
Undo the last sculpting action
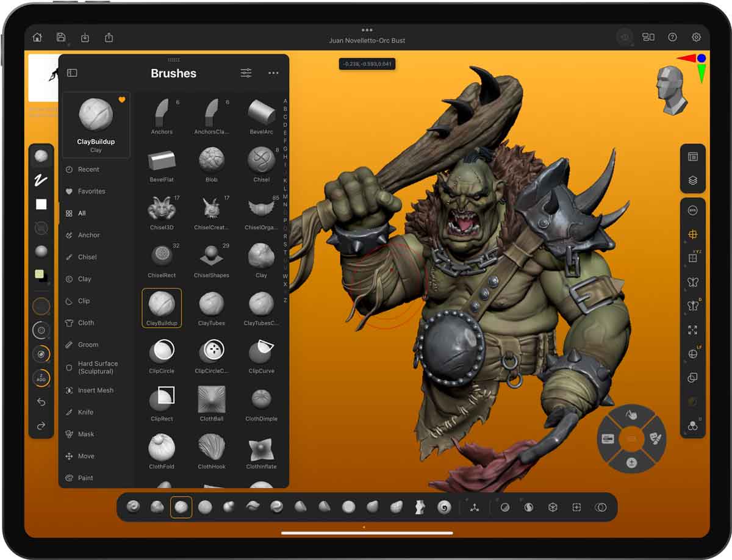(41, 401)
